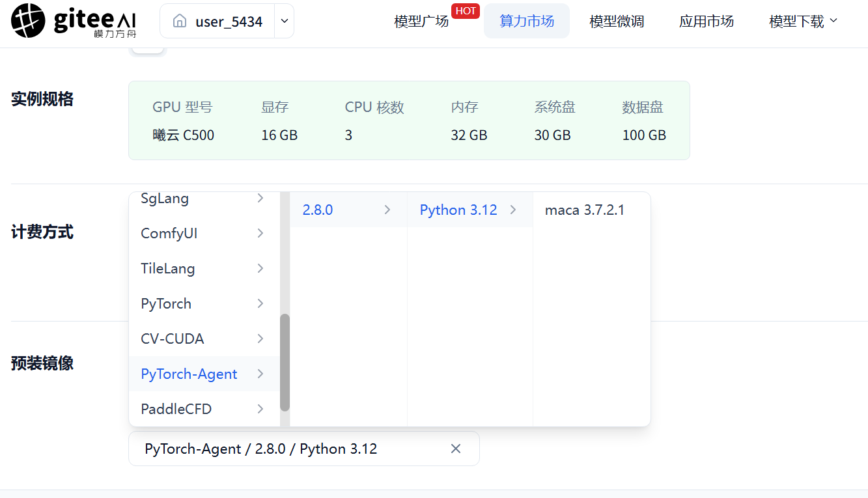Viewport: 868px width, 498px height.
Task: Click the GPU 型号 column header
Action: pyautogui.click(x=183, y=107)
